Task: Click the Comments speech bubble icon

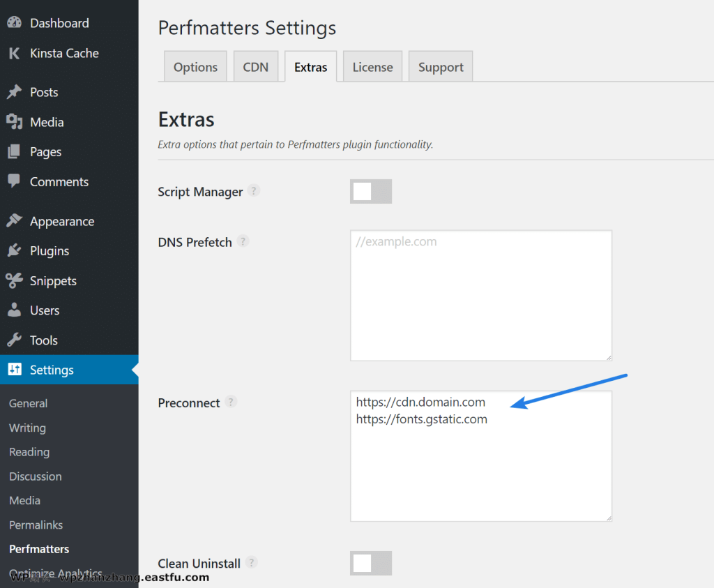Action: (x=14, y=181)
